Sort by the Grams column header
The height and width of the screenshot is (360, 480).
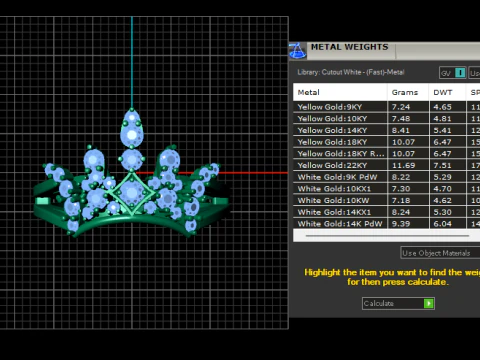[408, 92]
